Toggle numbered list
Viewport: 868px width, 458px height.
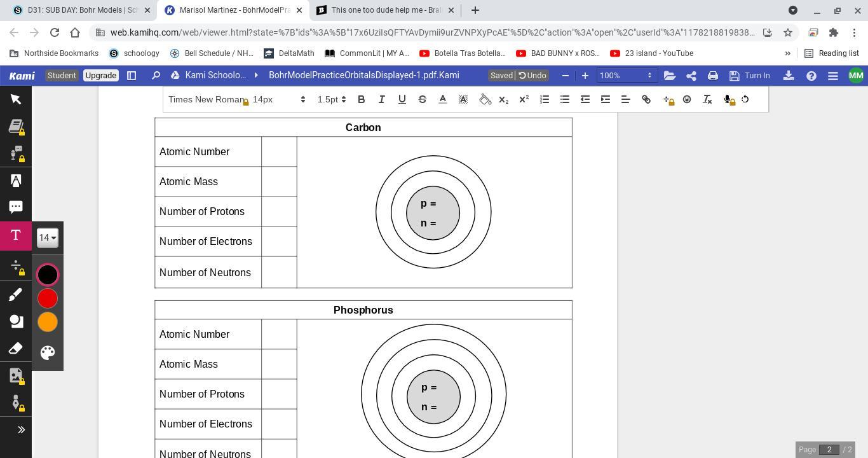pos(544,99)
